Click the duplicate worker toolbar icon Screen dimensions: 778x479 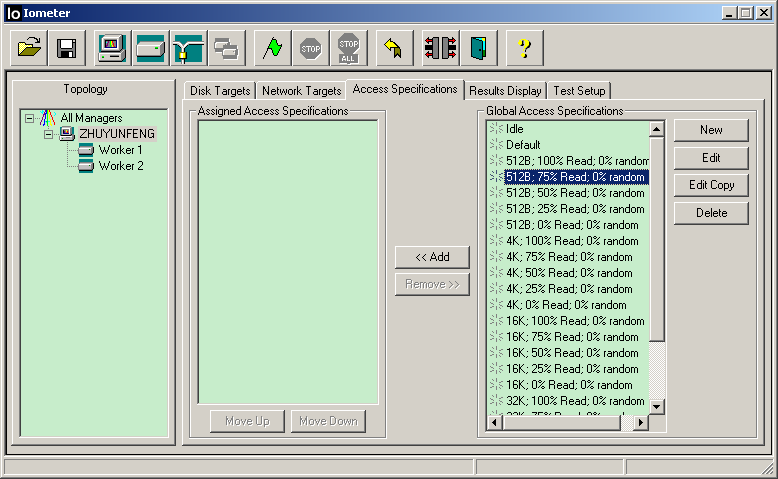point(227,48)
